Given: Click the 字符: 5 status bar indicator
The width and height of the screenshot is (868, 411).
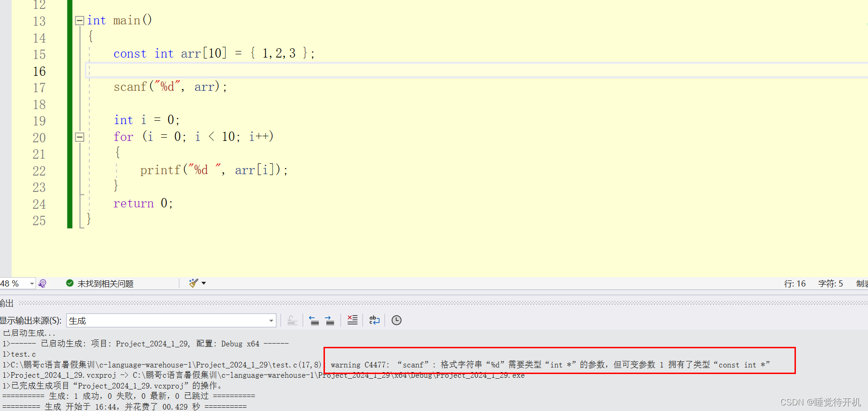Looking at the screenshot, I should pyautogui.click(x=831, y=284).
